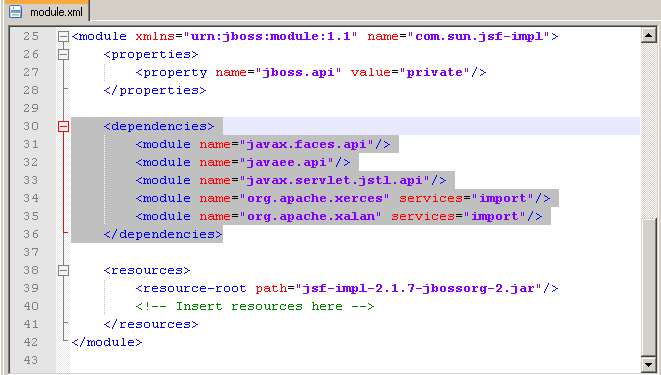The image size is (661, 375).
Task: Click the "javax.faces.api" module name
Action: [306, 145]
